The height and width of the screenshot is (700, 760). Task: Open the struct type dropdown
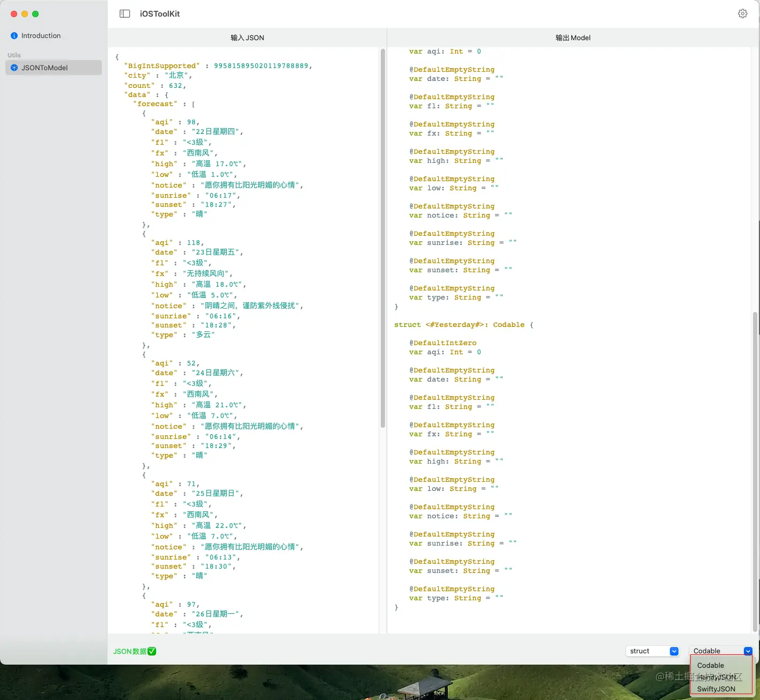click(x=653, y=651)
